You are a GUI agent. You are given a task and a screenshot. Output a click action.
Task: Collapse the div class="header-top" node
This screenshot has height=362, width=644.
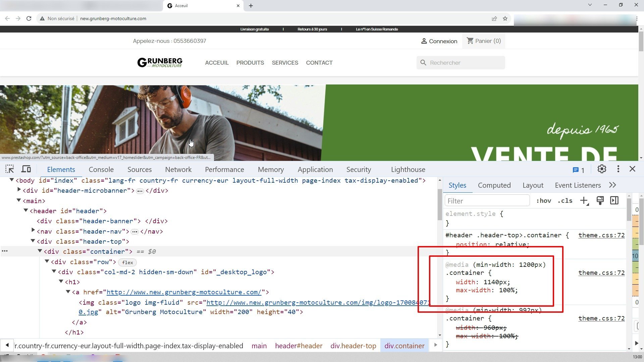coord(33,241)
